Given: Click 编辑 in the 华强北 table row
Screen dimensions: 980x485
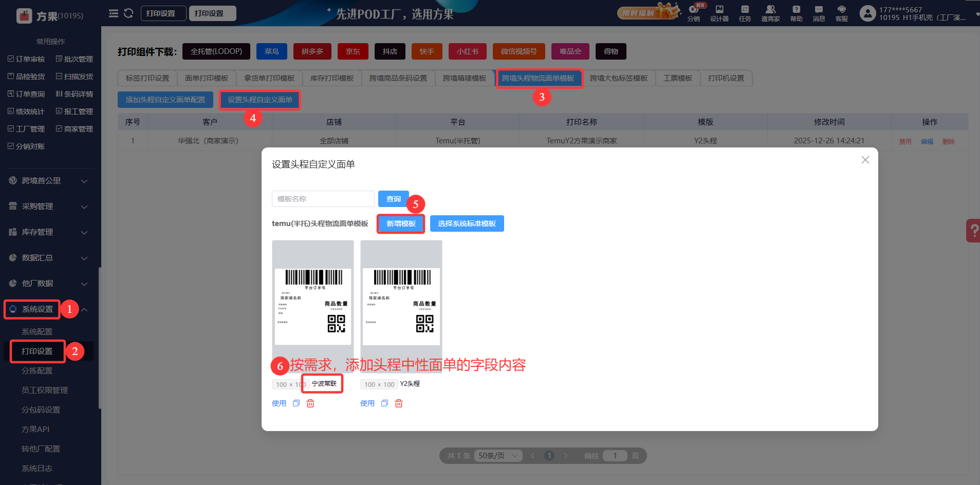Looking at the screenshot, I should pos(927,141).
